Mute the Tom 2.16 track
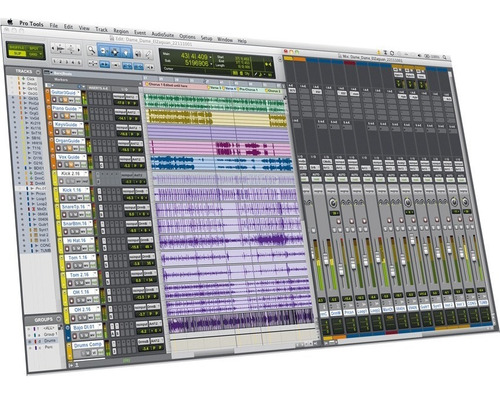Viewport: 500px width, 394px height. point(82,283)
